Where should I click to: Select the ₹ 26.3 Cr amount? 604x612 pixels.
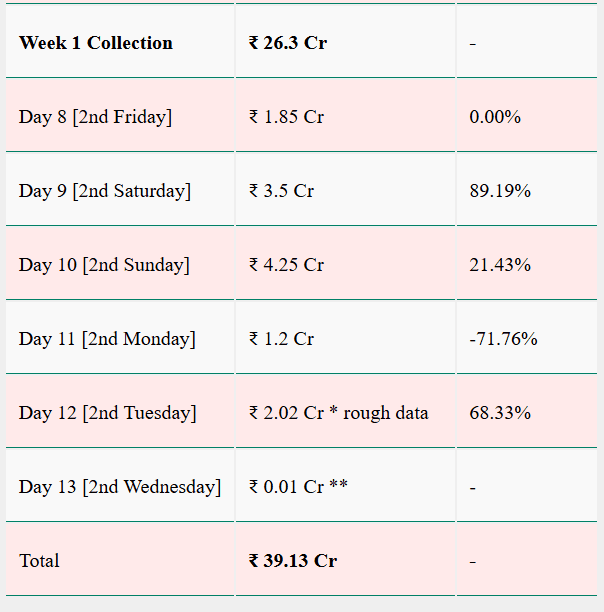point(288,43)
